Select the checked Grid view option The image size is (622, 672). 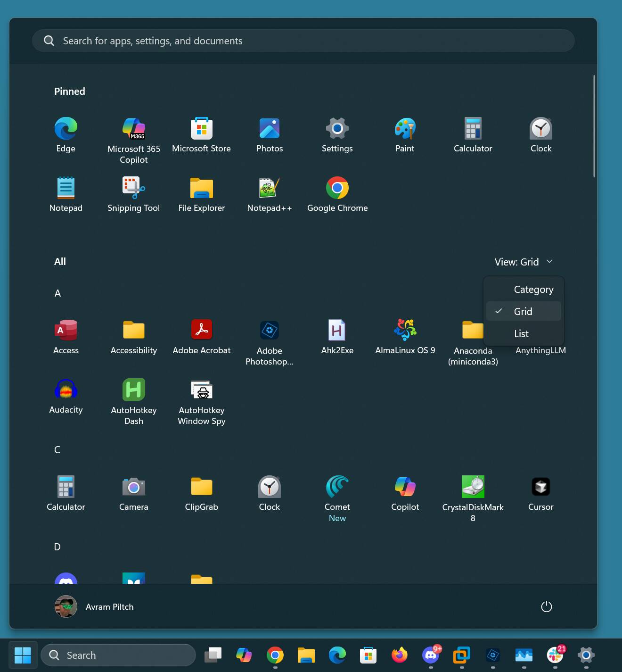[x=523, y=311]
